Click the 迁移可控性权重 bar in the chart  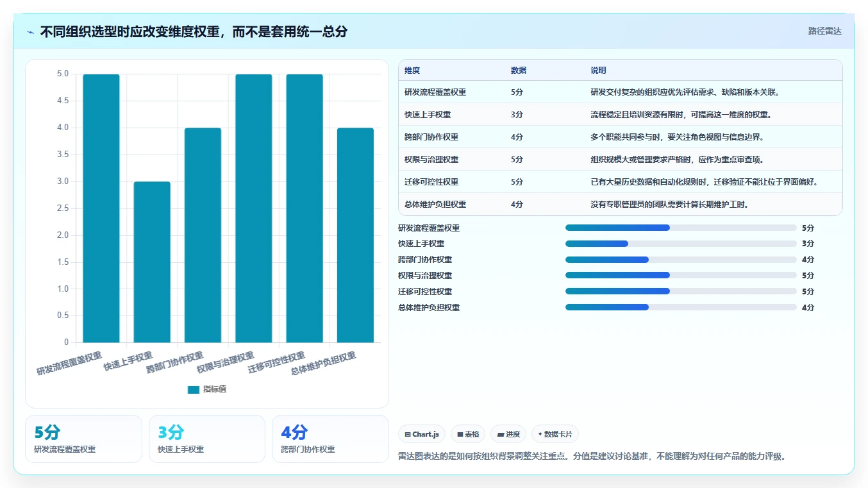305,208
